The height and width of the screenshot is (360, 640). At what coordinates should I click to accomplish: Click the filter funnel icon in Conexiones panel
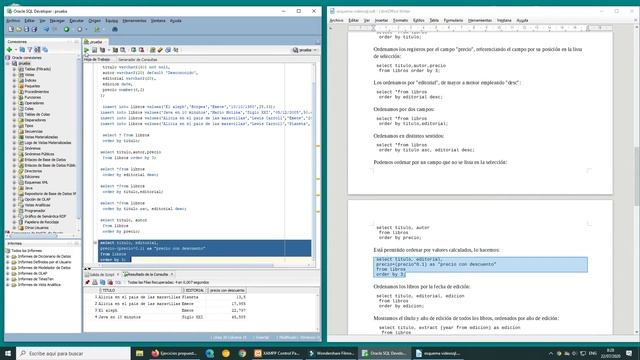pyautogui.click(x=29, y=50)
